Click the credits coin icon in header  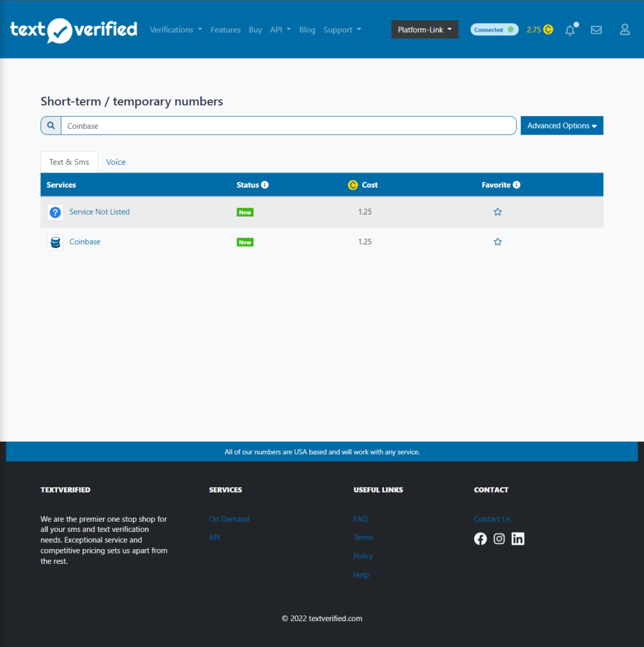click(548, 30)
